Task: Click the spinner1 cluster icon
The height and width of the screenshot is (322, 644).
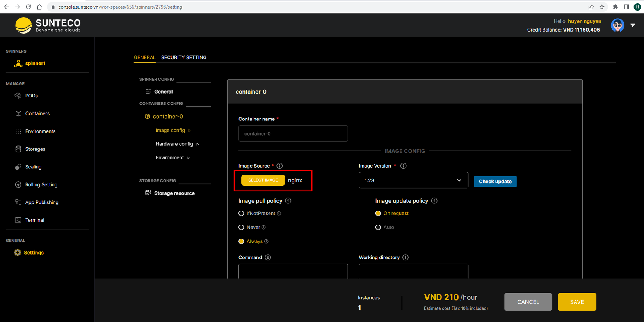Action: click(x=18, y=63)
